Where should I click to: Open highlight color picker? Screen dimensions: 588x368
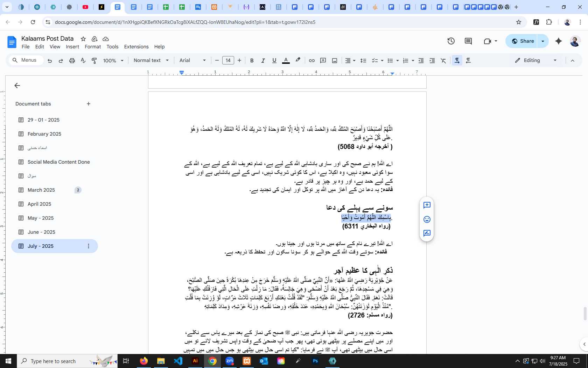tap(298, 61)
